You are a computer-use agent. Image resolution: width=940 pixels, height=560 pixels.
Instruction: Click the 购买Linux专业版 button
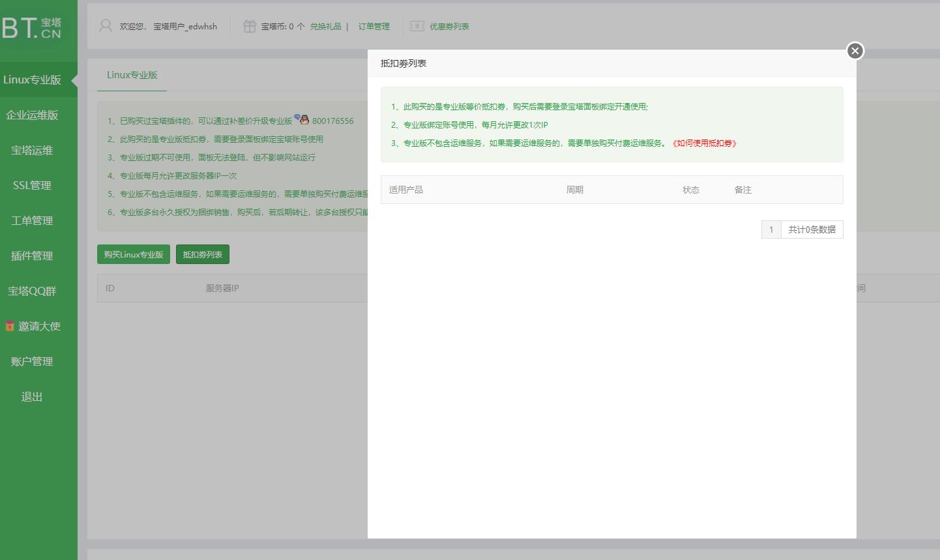pos(134,254)
